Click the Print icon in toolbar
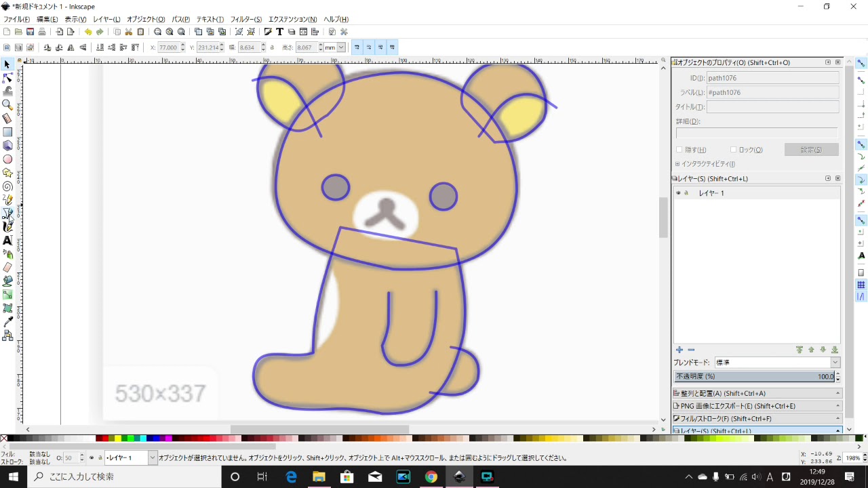The image size is (868, 488). point(42,32)
